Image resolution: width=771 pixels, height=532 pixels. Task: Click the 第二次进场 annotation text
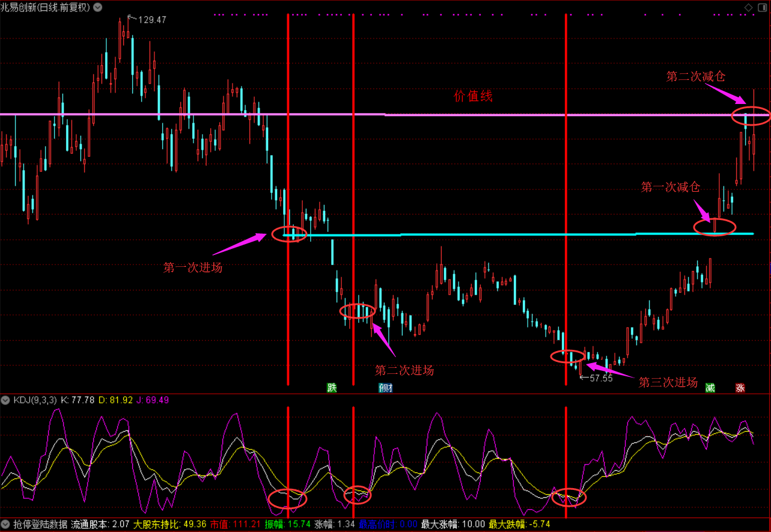coord(404,370)
